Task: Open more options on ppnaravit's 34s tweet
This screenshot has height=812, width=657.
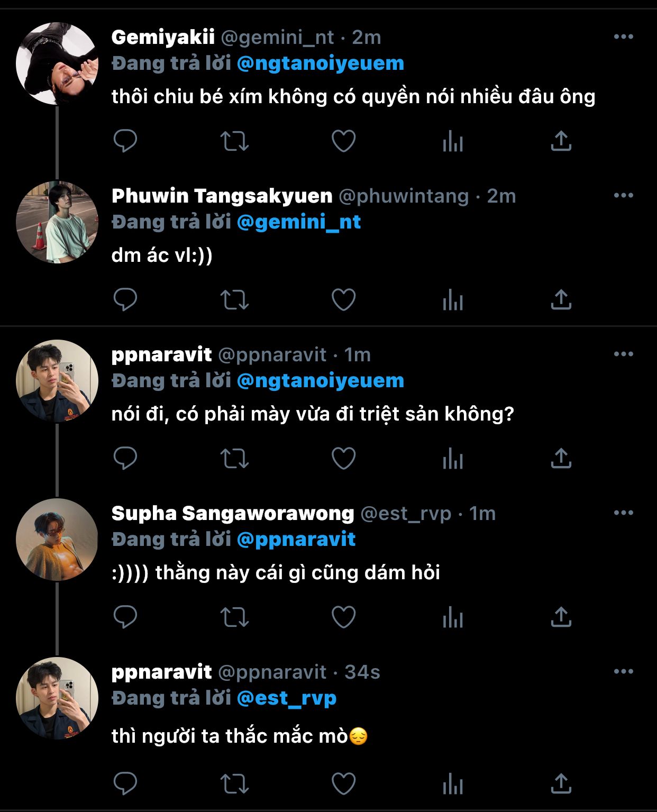Action: (x=623, y=672)
